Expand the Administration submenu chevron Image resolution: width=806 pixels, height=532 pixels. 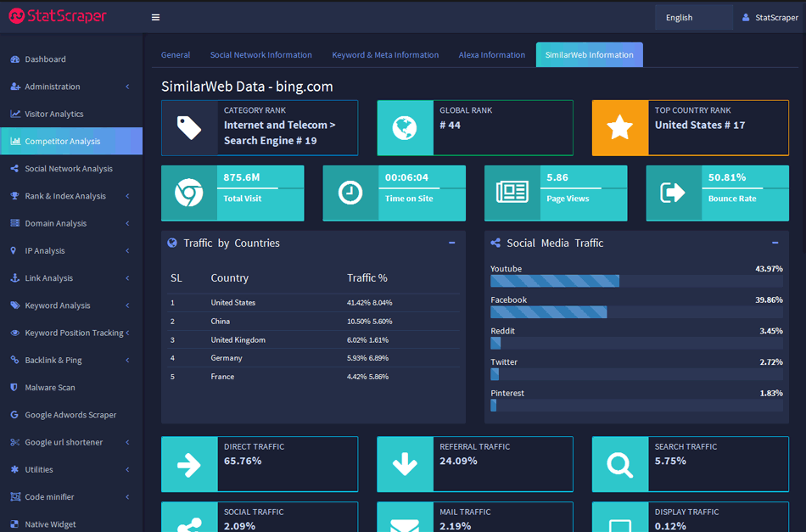coord(127,87)
